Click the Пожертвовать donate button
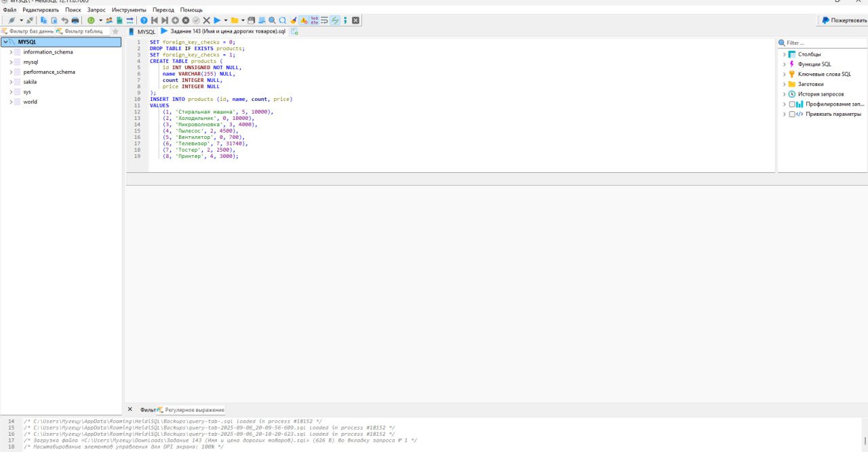 coord(844,20)
